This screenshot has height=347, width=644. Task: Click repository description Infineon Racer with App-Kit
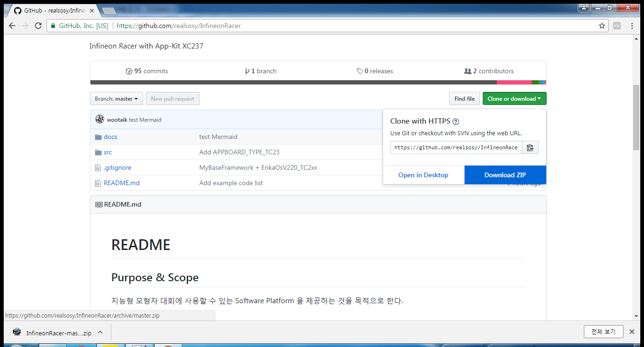(146, 46)
